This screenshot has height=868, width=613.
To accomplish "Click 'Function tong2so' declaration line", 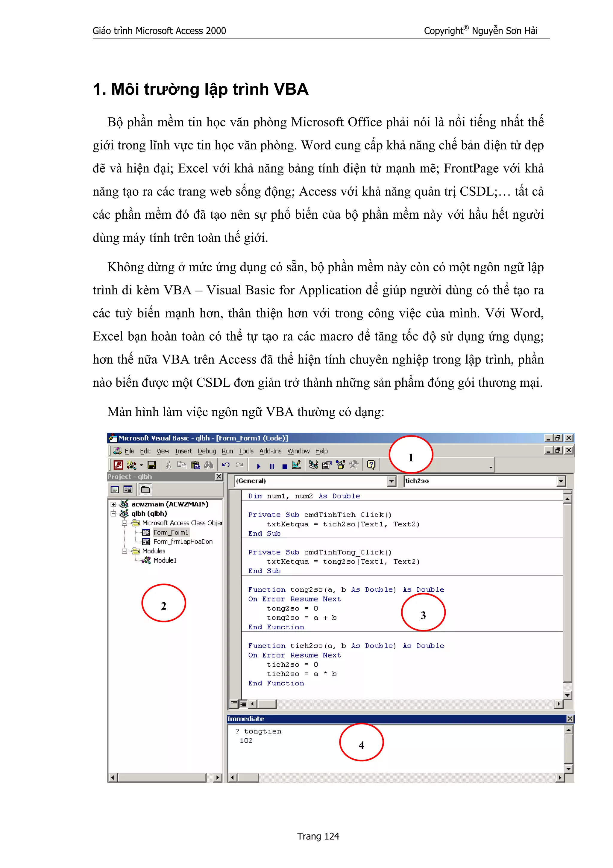I will (x=346, y=589).
